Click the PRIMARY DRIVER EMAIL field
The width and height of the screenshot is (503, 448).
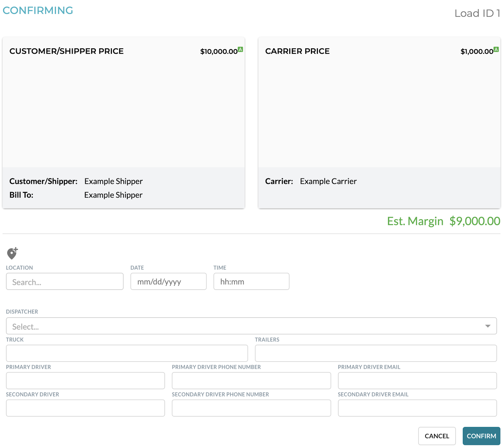pos(417,380)
